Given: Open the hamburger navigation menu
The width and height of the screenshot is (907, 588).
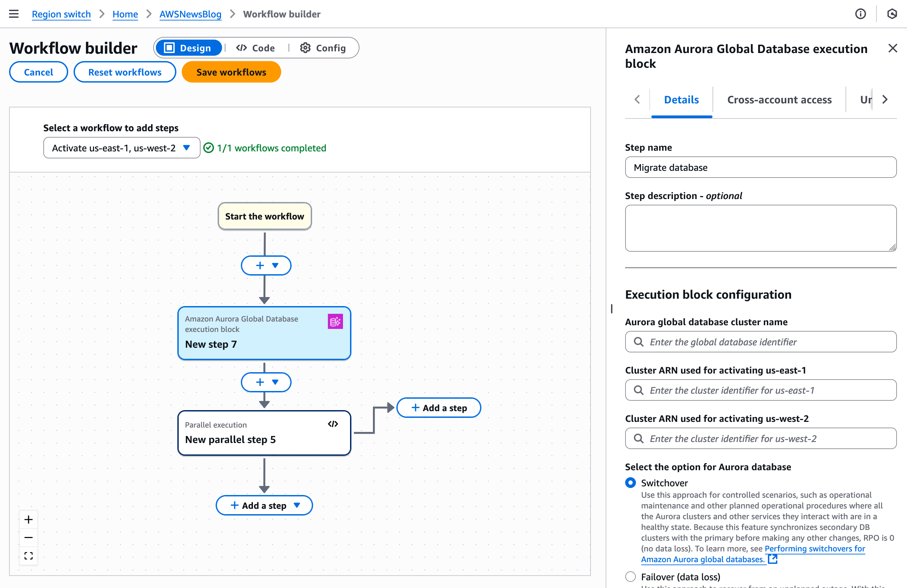Looking at the screenshot, I should (14, 14).
